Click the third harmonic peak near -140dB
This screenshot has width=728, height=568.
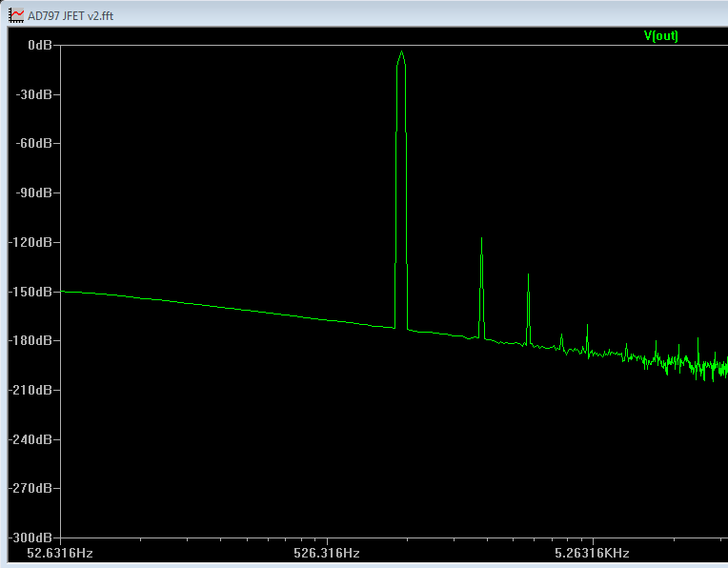pyautogui.click(x=528, y=274)
